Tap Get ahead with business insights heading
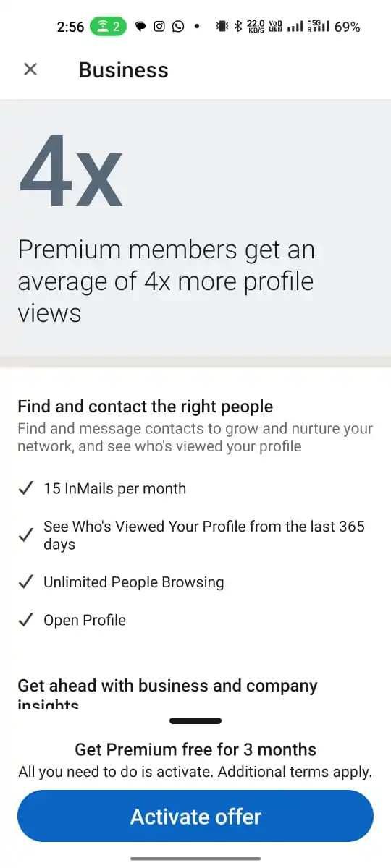 pyautogui.click(x=167, y=694)
